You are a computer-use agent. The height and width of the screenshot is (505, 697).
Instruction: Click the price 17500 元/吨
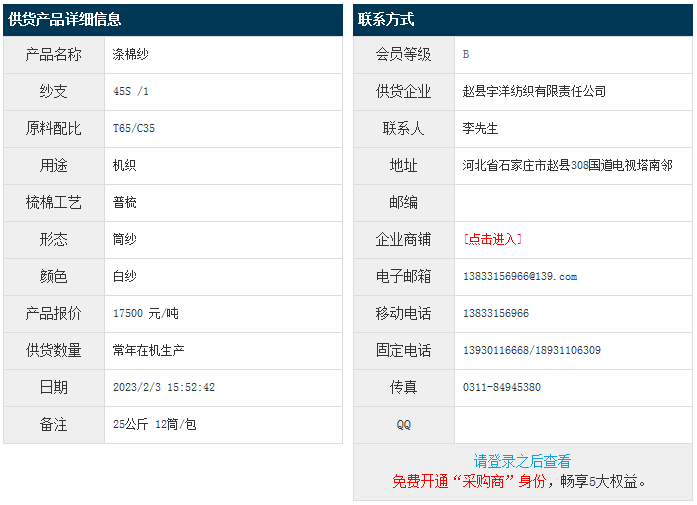pyautogui.click(x=146, y=313)
